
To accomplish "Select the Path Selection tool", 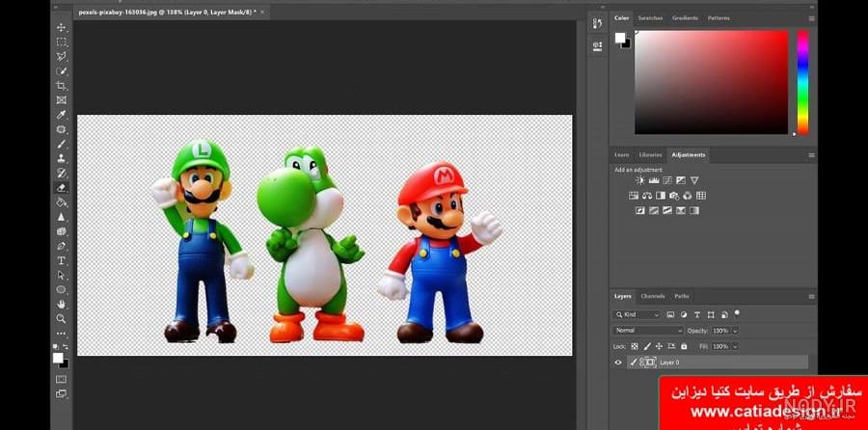I will coord(62,275).
